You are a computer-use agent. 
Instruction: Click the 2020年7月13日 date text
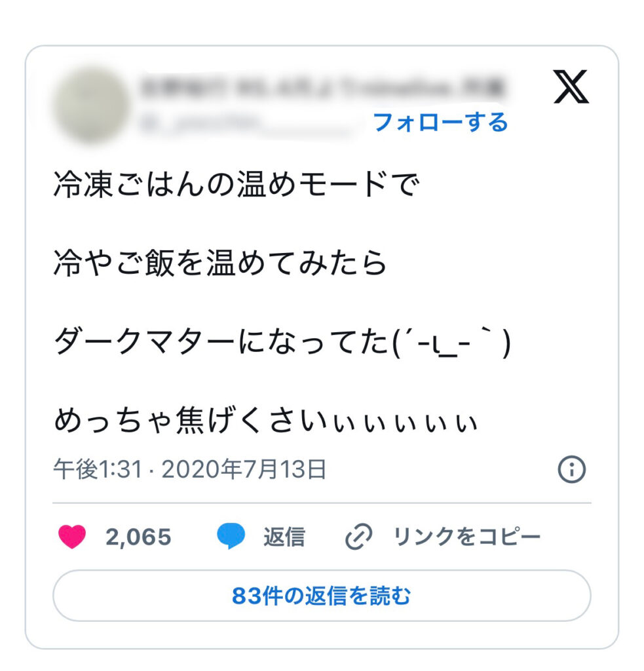[244, 470]
